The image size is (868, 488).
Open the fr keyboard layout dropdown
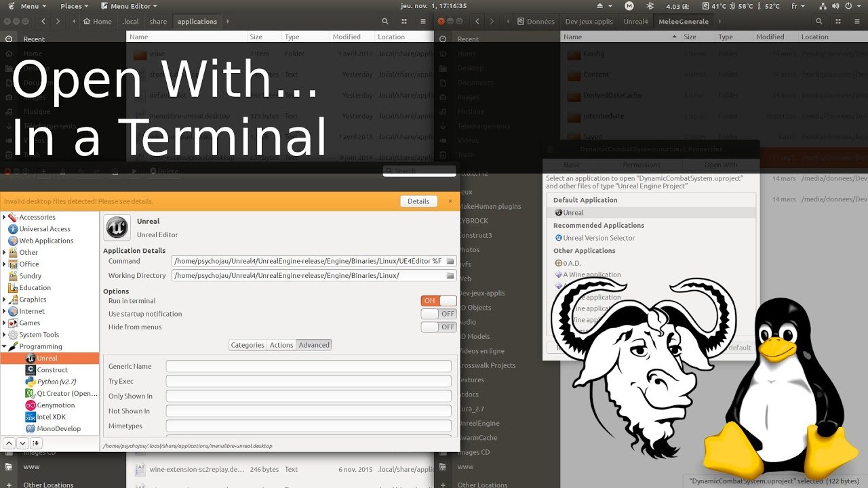point(799,6)
